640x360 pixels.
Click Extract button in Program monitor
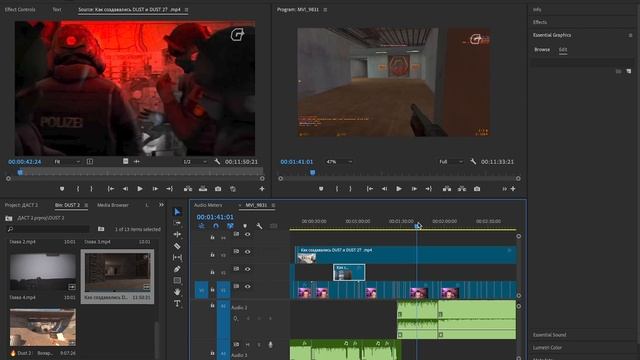[462, 189]
